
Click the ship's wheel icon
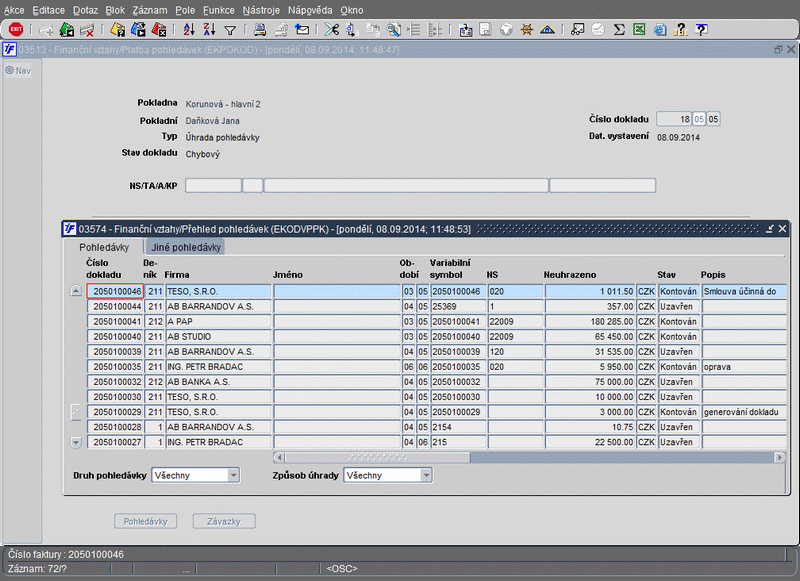point(527,30)
